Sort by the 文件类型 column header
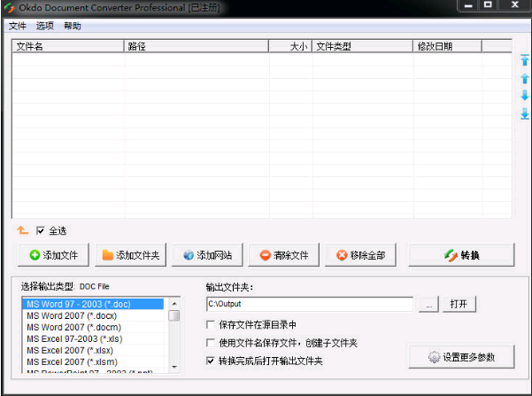 point(362,46)
